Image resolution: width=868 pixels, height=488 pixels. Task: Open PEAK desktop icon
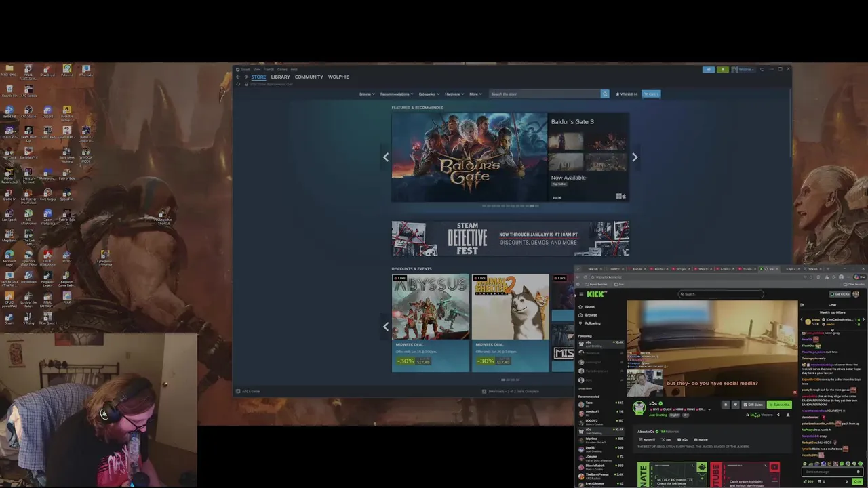[67, 299]
